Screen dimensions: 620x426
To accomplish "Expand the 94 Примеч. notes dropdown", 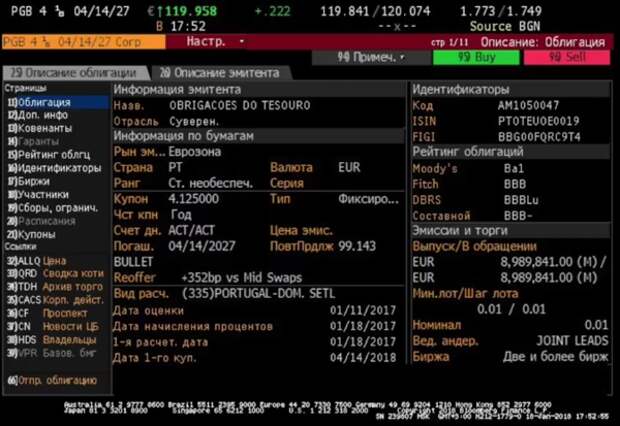I will (x=371, y=58).
